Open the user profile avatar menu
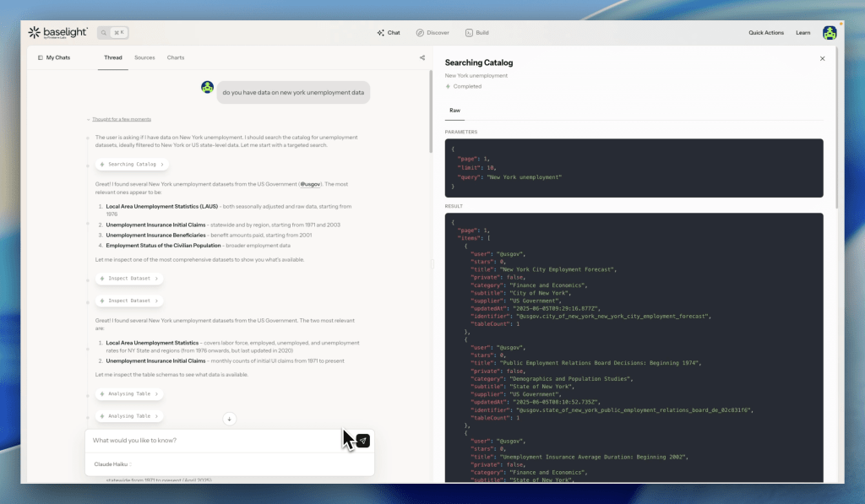 click(x=830, y=33)
